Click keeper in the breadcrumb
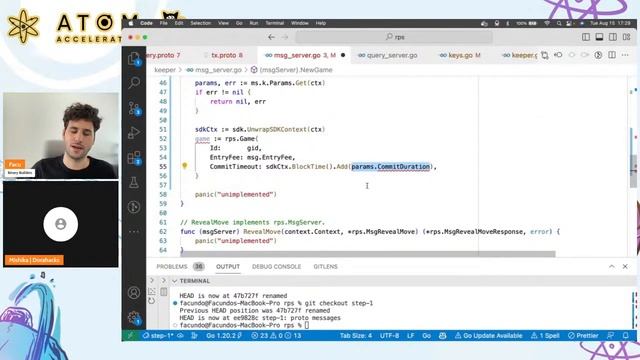This screenshot has width=640, height=360. pos(165,70)
